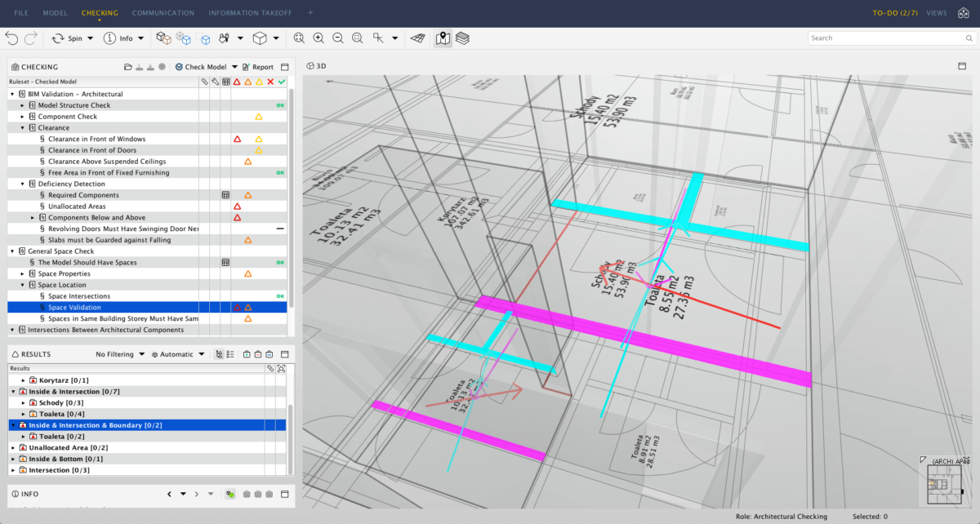
Task: Click the add to selection basket icon in Results
Action: coord(247,354)
